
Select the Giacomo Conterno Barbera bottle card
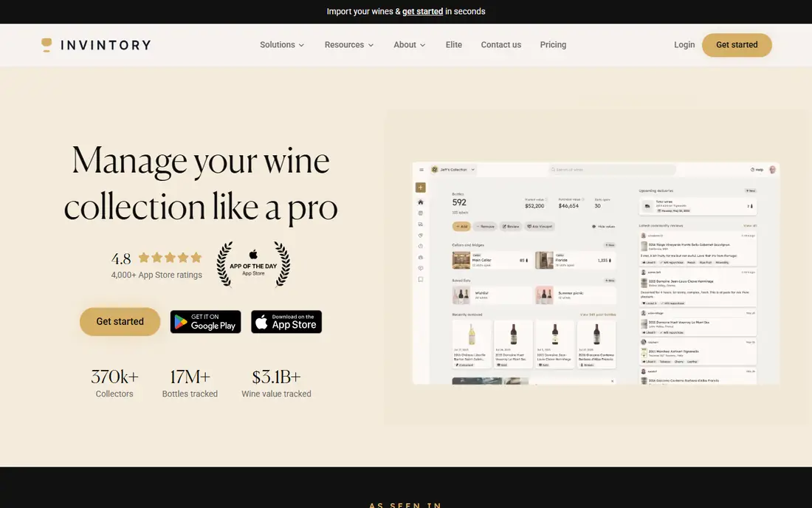596,344
